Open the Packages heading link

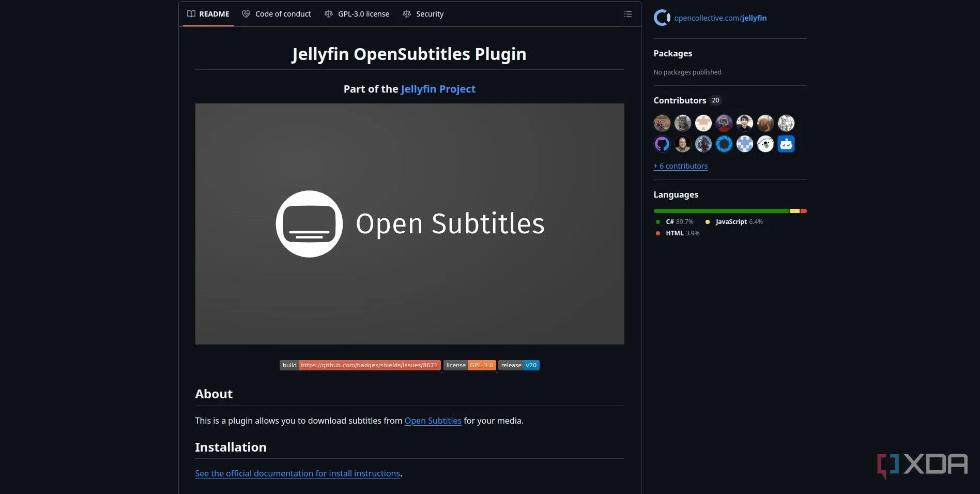pyautogui.click(x=672, y=53)
